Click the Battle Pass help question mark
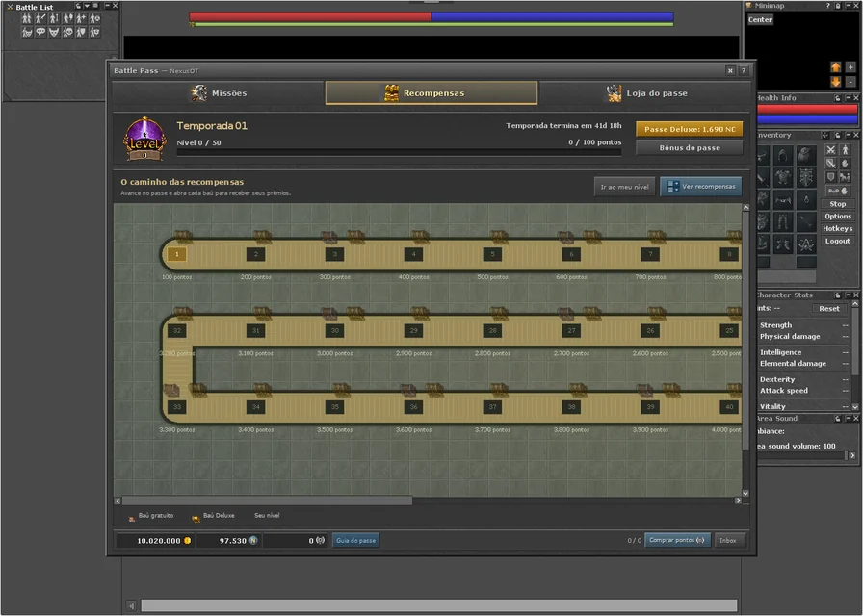This screenshot has width=863, height=616. point(744,70)
